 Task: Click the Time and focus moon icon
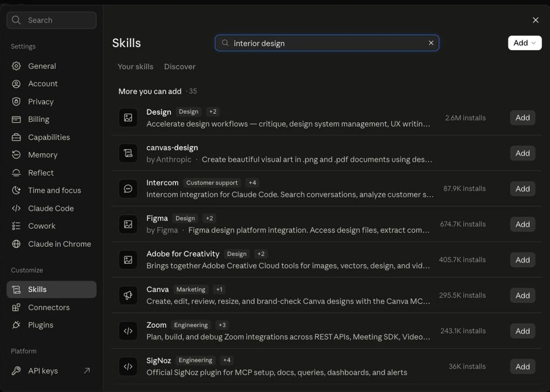16,190
